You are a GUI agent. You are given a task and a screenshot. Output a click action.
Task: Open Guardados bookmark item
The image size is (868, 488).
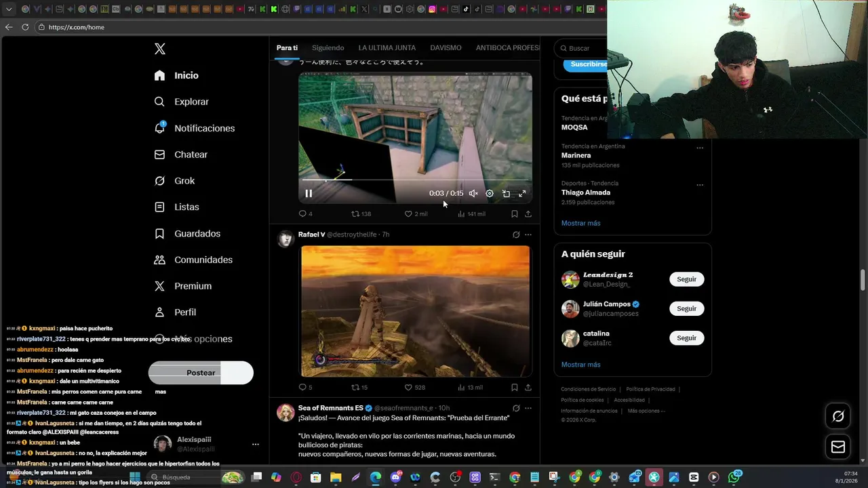click(187, 233)
